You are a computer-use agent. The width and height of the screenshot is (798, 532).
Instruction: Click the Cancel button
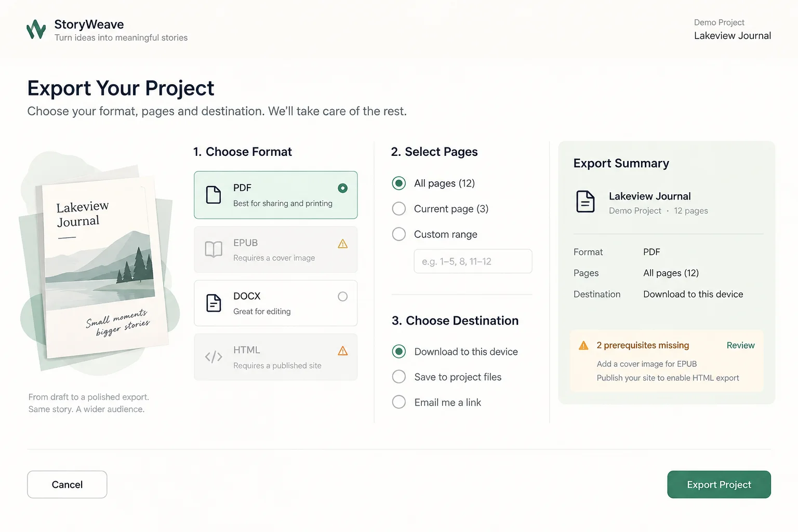(x=67, y=485)
